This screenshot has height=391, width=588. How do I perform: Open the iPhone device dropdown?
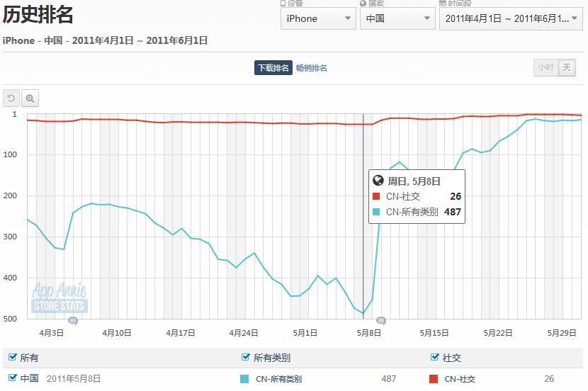click(318, 18)
